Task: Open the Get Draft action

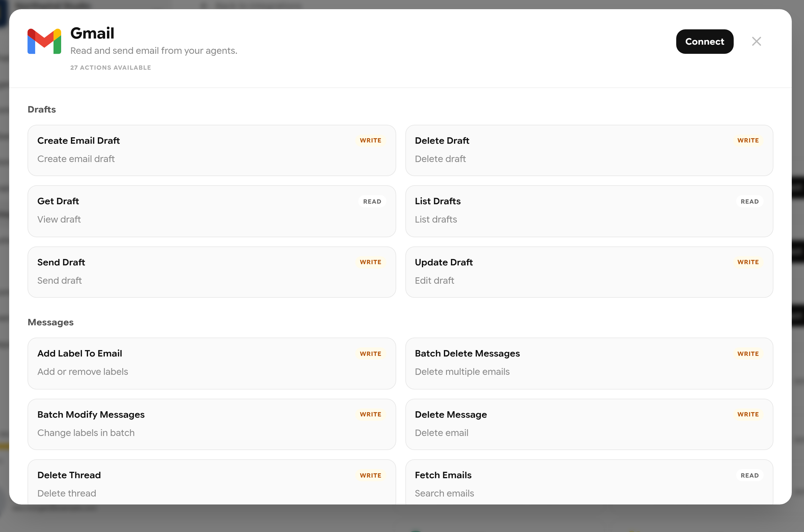Action: click(x=212, y=211)
